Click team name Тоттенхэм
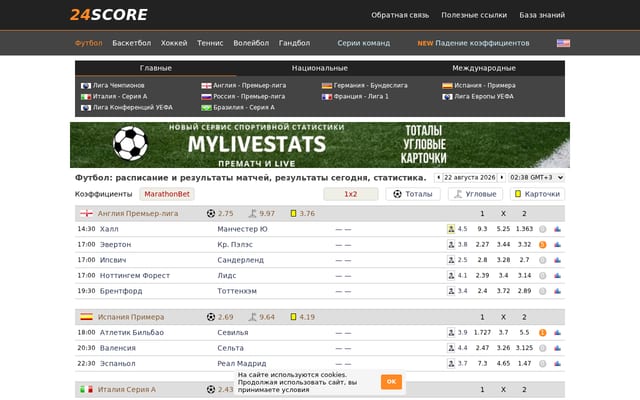640x400 pixels. tap(237, 291)
